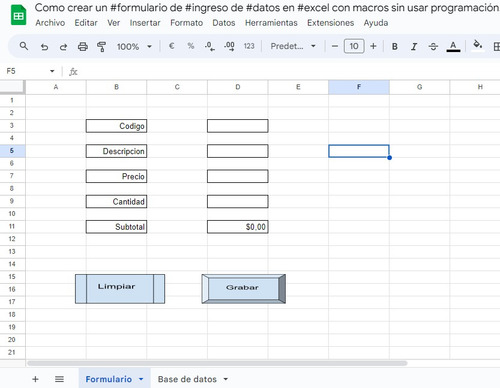500x388 pixels.
Task: Open the Extensiones menu
Action: click(x=330, y=23)
